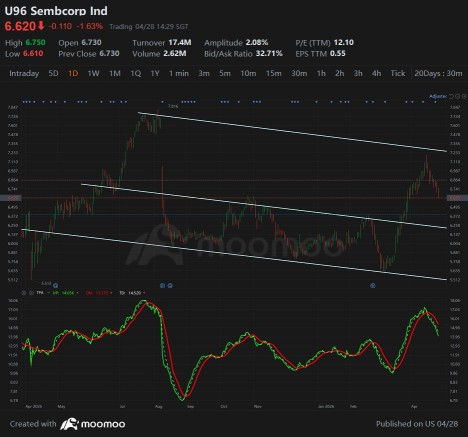Toggle the green UP line indicator value
This screenshot has width=468, height=437.
tap(65, 293)
